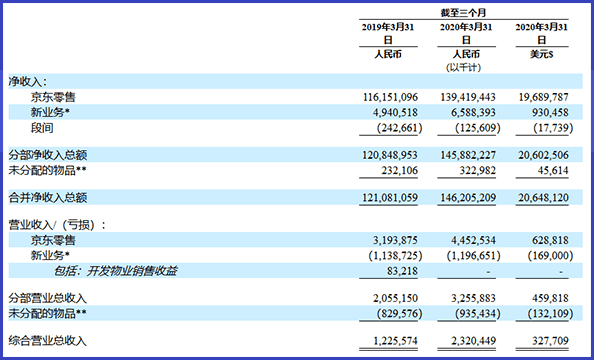Select the 截至三个月 column header
This screenshot has height=360, width=594.
[463, 13]
